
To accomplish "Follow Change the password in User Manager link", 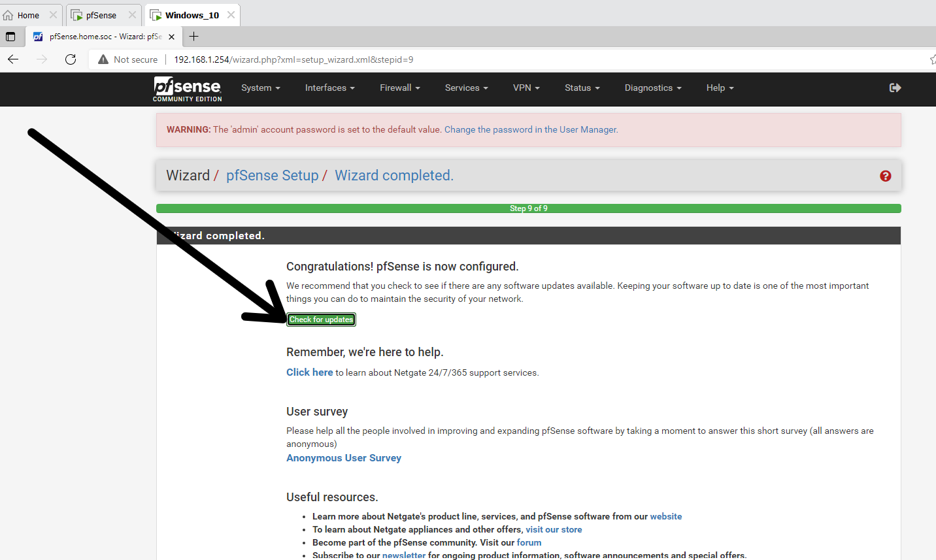I will tap(531, 129).
